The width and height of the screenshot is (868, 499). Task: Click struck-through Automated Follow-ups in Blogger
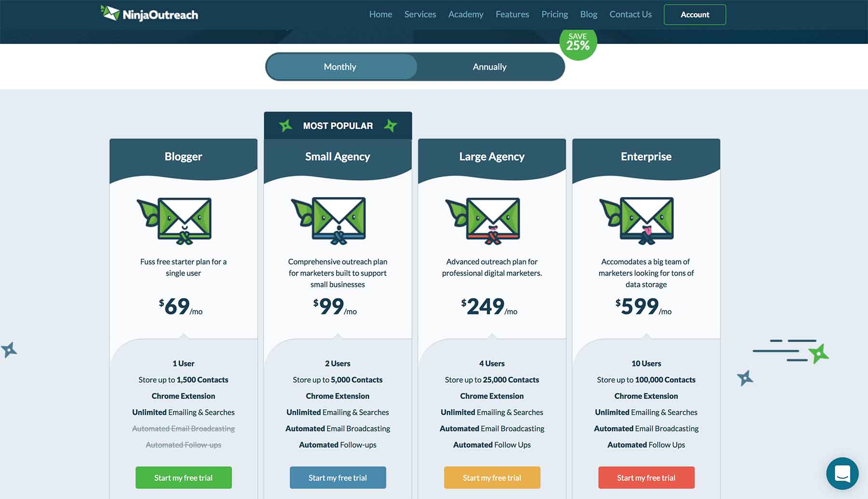(183, 445)
